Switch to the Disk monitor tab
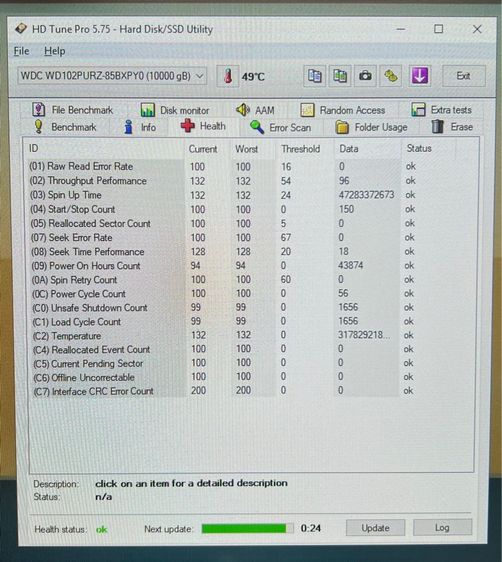 [x=175, y=110]
